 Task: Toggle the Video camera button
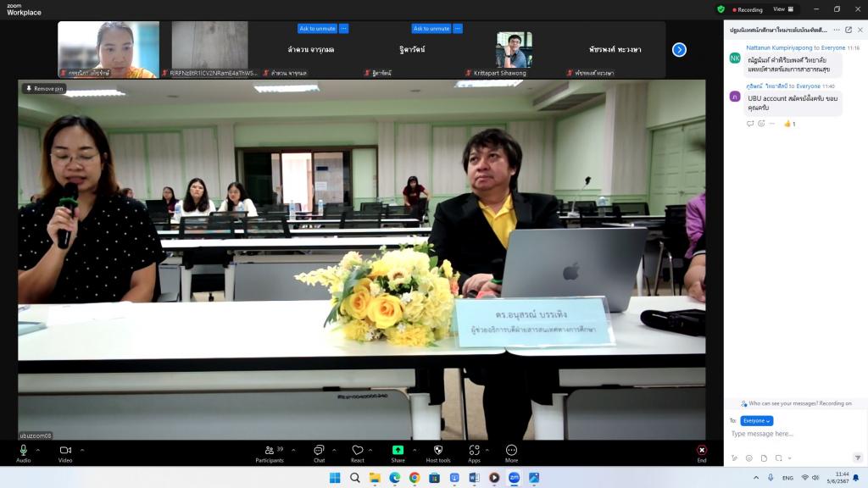pyautogui.click(x=65, y=453)
